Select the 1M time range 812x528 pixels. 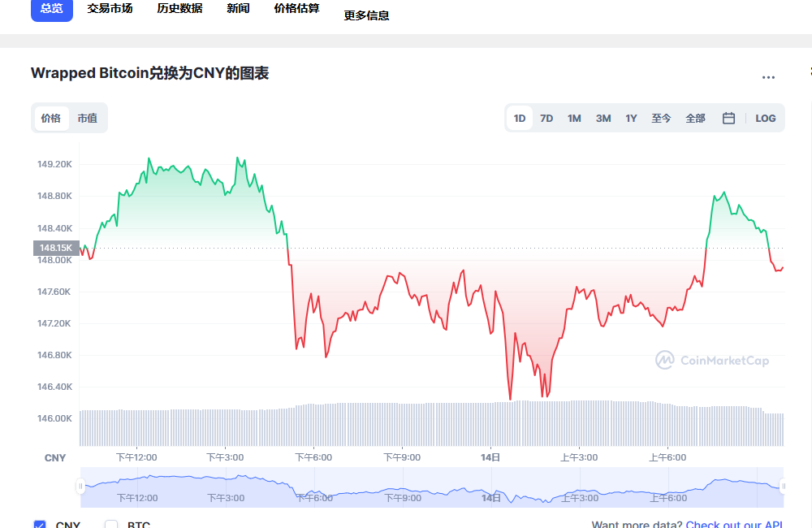[574, 118]
